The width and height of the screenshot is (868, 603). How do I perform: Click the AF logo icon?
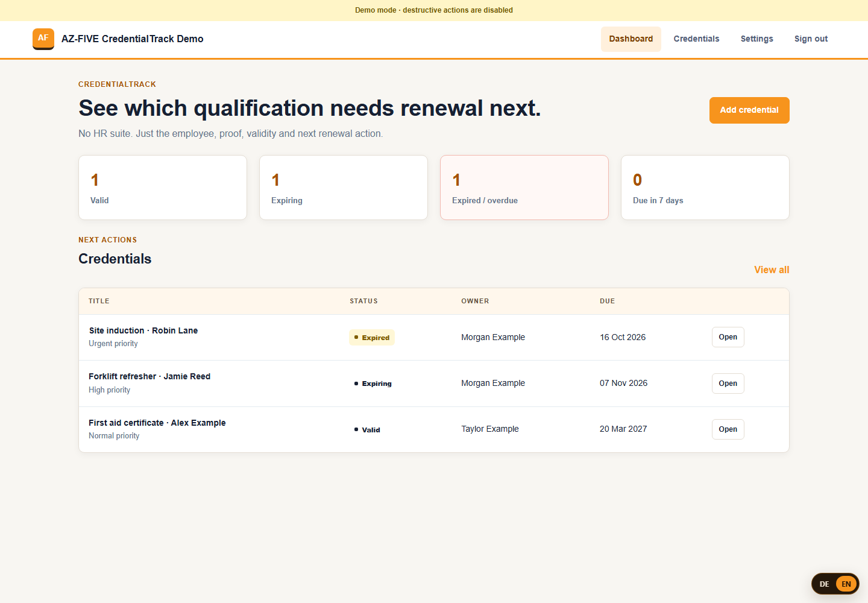tap(43, 39)
